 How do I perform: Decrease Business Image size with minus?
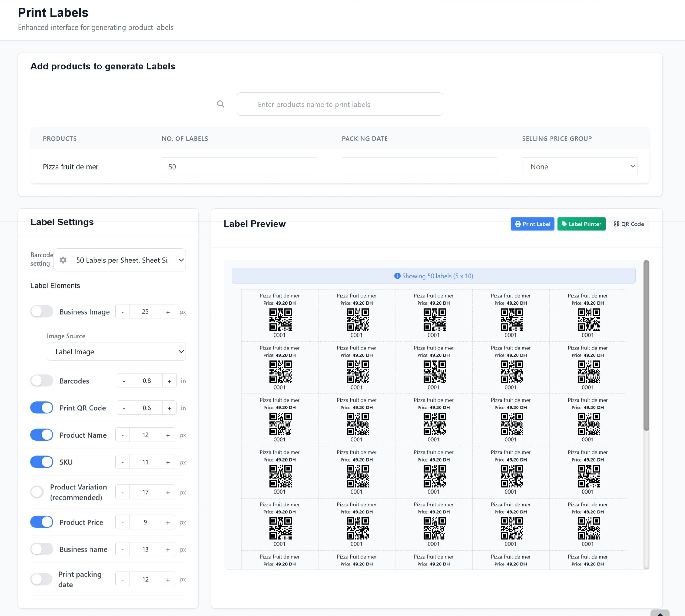123,312
